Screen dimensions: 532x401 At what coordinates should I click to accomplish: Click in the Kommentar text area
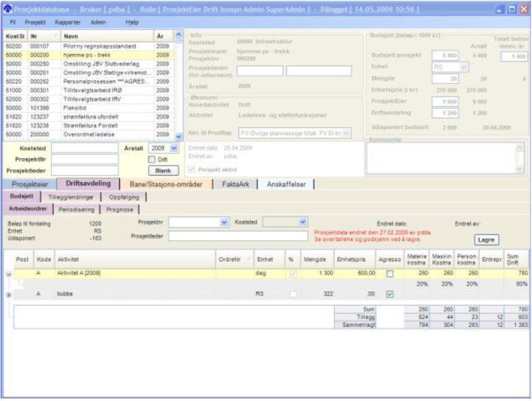pos(441,158)
